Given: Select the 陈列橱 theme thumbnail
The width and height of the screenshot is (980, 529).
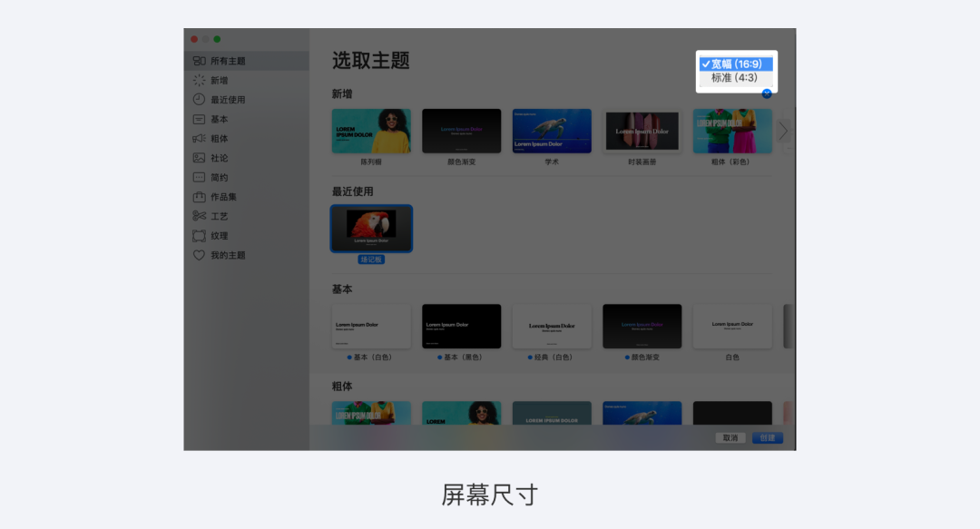Looking at the screenshot, I should tap(371, 131).
